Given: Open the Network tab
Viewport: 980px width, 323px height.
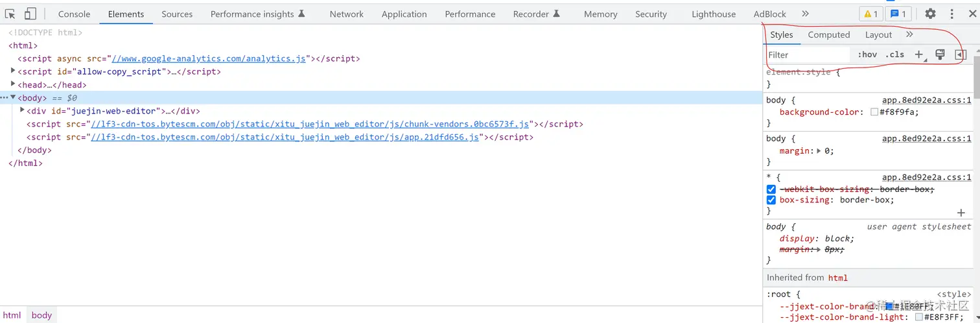Looking at the screenshot, I should (347, 14).
